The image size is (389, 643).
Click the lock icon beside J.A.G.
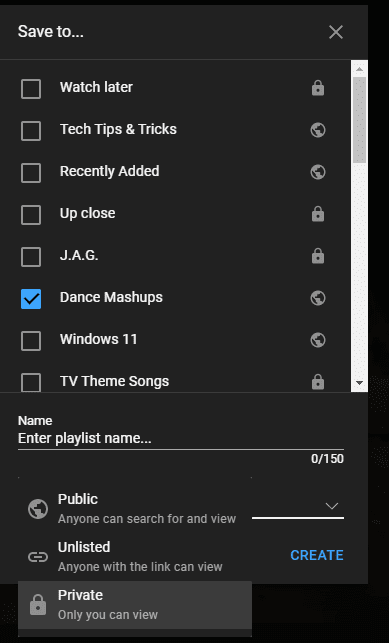318,256
